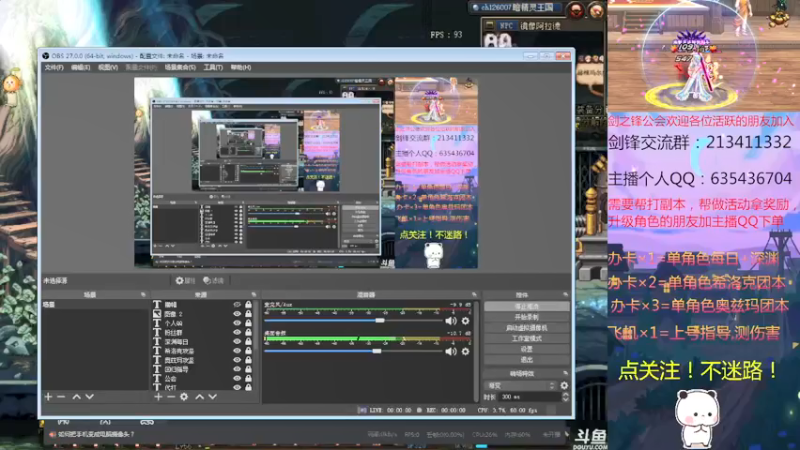Open the 场景集合(S) menu

point(180,67)
